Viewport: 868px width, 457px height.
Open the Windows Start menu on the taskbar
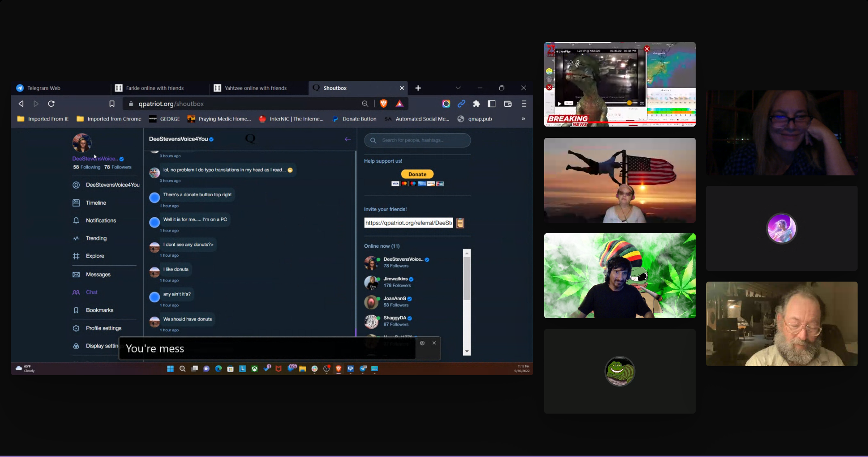click(170, 369)
